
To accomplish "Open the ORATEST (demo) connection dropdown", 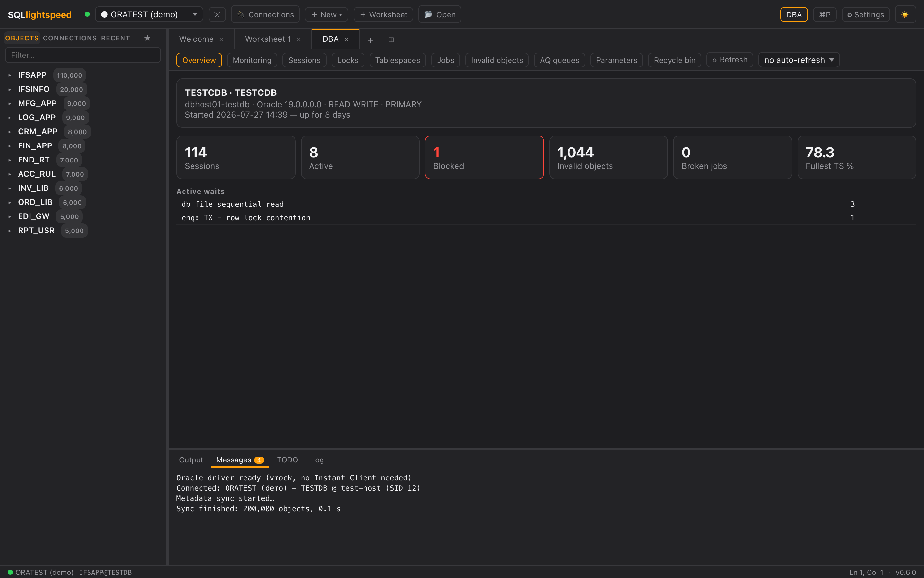I will [x=149, y=14].
